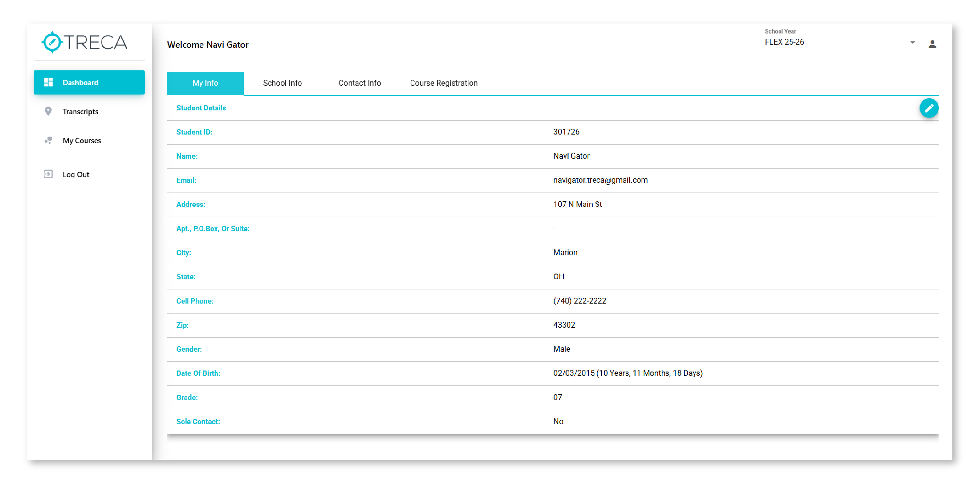Click the Dashboard grid icon

(x=48, y=82)
